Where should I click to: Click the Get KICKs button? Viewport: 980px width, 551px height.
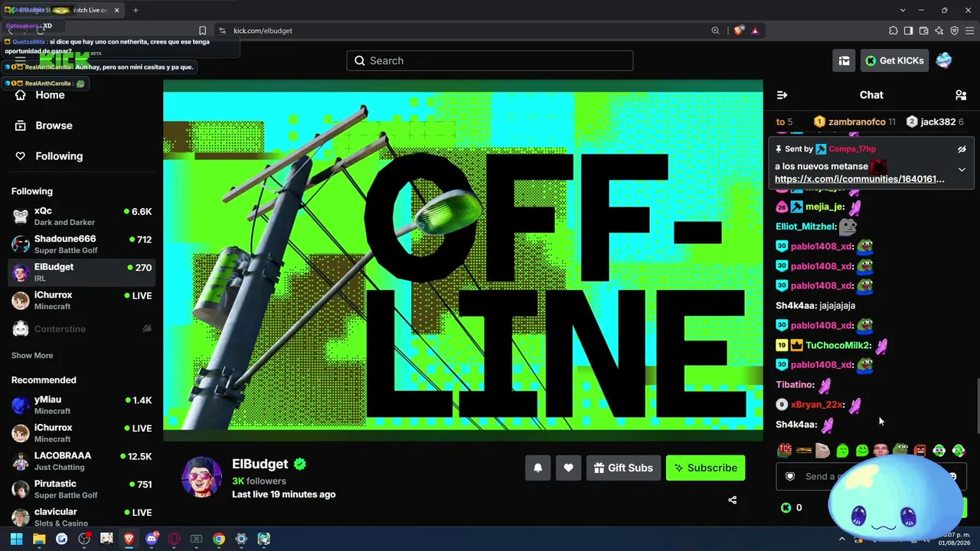(x=894, y=60)
